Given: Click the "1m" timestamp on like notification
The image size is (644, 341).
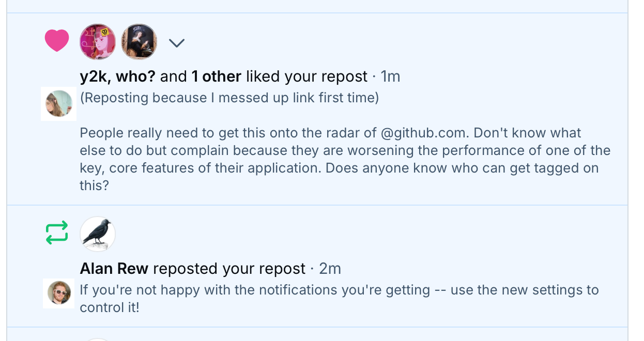Looking at the screenshot, I should (x=390, y=76).
